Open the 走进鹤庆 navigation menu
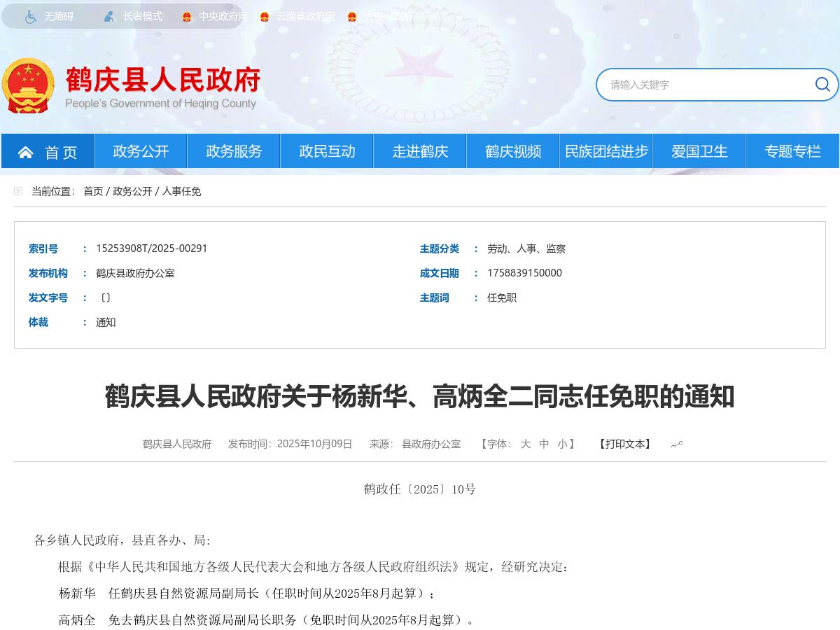840x630 pixels. (x=420, y=151)
